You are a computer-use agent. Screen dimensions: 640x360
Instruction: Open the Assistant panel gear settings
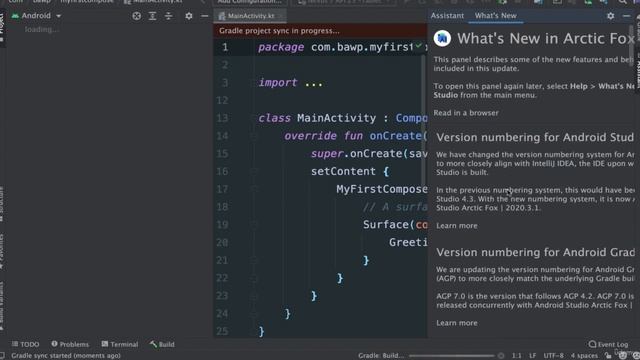pos(610,16)
